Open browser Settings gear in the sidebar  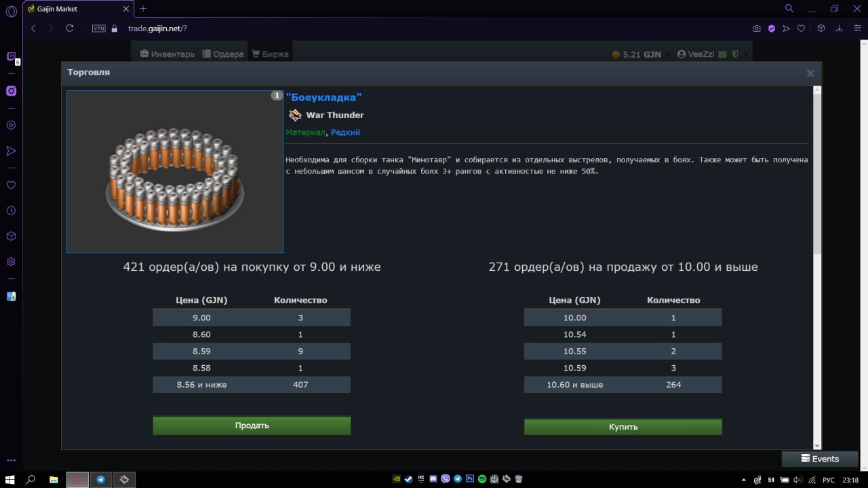[11, 262]
